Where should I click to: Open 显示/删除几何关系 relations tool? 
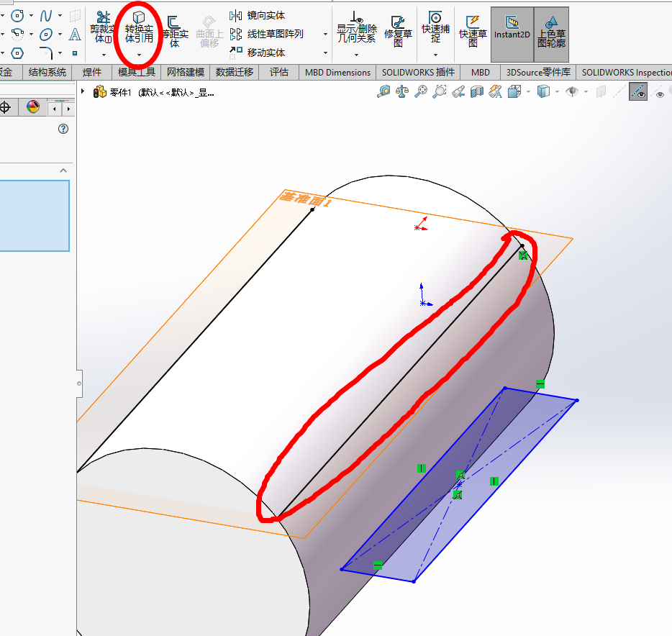(357, 27)
